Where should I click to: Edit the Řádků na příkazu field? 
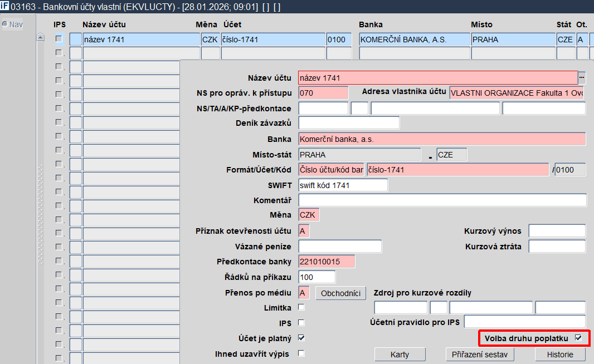point(317,277)
